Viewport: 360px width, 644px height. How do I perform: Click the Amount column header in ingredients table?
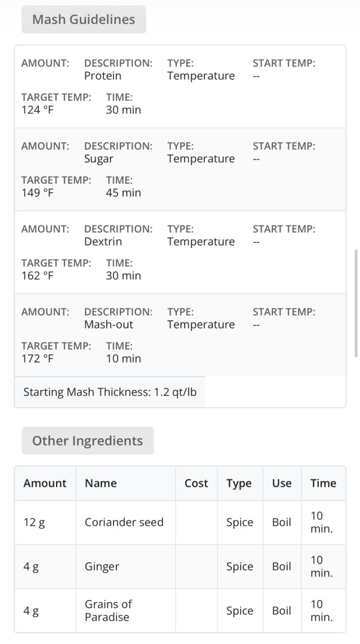[45, 483]
